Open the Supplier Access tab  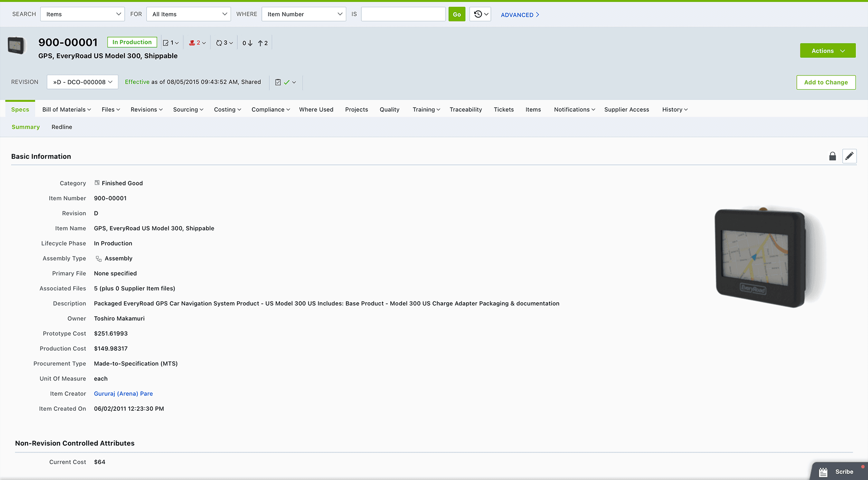[627, 109]
